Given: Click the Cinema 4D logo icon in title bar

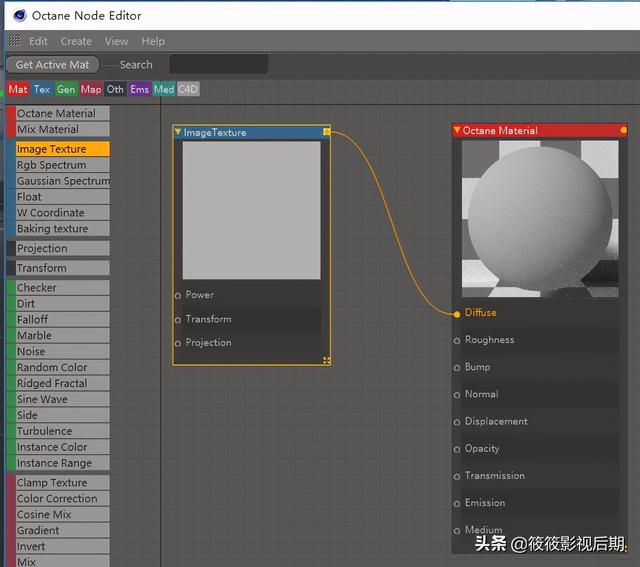Looking at the screenshot, I should 20,16.
